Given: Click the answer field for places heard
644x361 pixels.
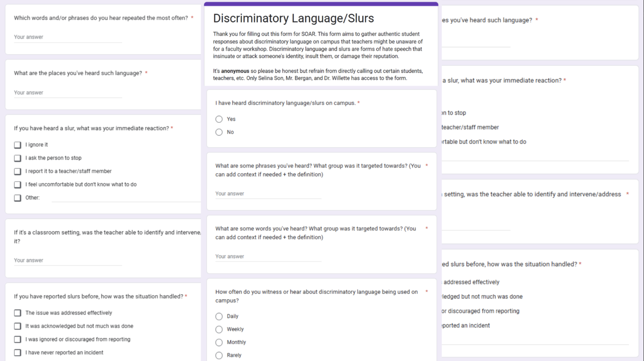Looking at the screenshot, I should click(x=68, y=92).
